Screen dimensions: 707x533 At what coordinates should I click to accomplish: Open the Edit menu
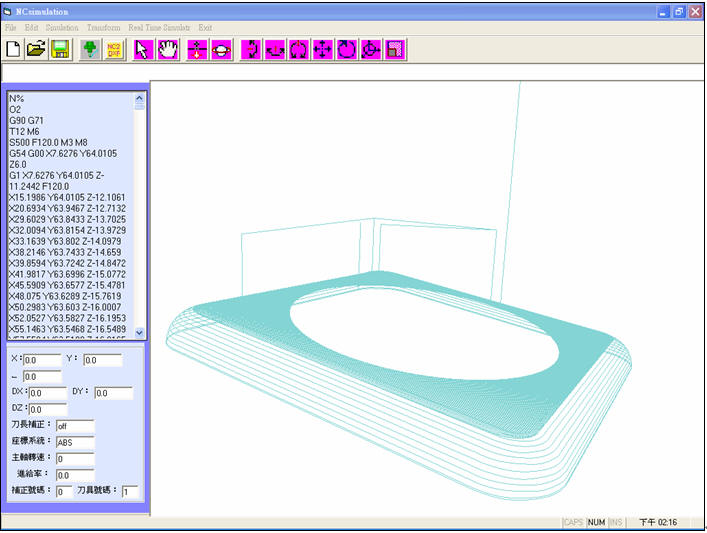(32, 28)
